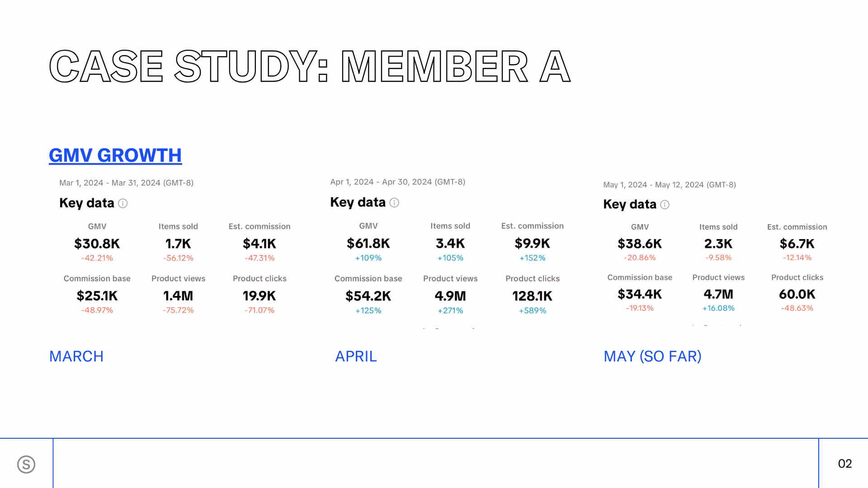868x488 pixels.
Task: Click the 4.7M product views figure
Action: point(718,294)
